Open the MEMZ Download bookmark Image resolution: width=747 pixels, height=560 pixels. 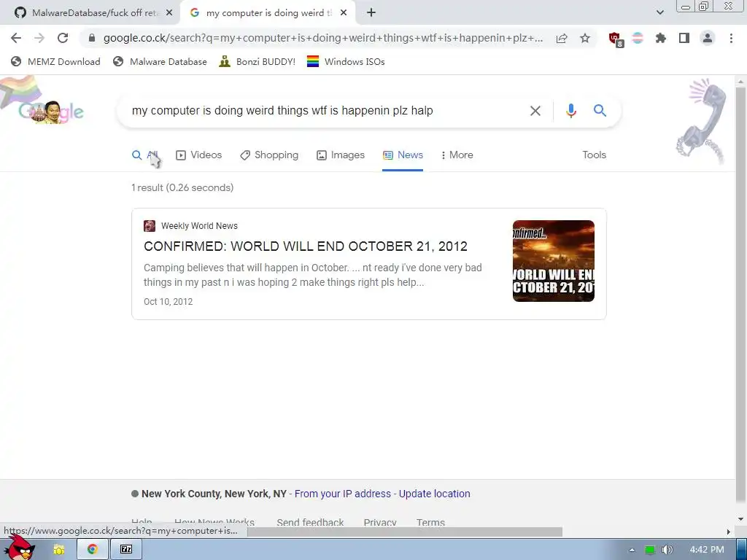coord(55,61)
